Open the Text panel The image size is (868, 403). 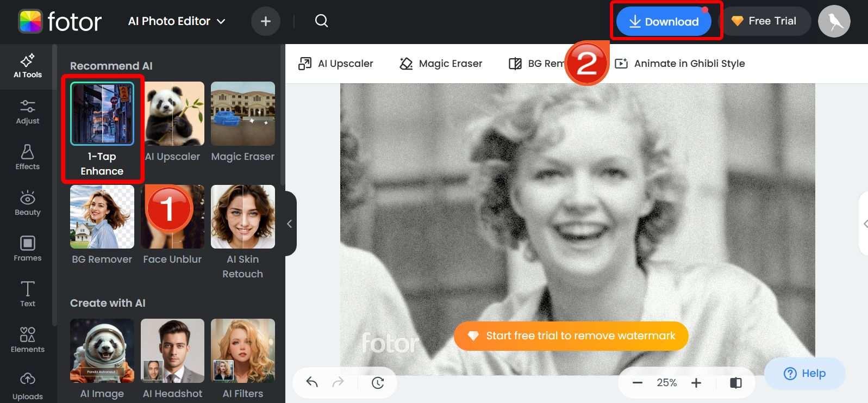[28, 294]
